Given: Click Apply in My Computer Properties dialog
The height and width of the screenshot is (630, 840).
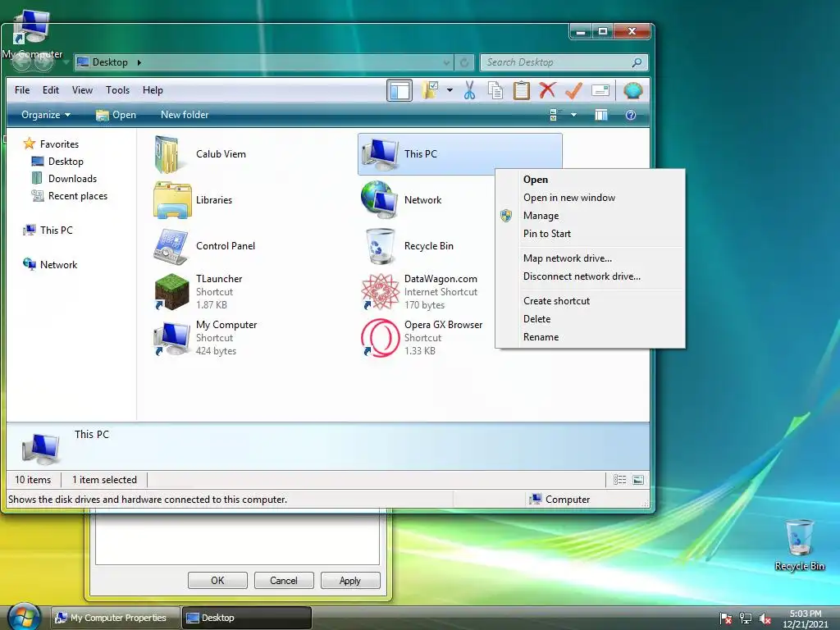Looking at the screenshot, I should click(350, 580).
